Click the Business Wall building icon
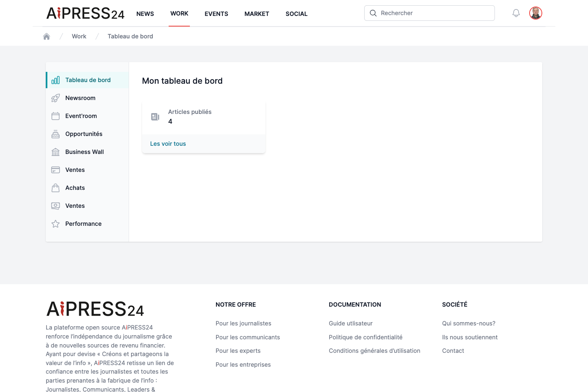 click(x=56, y=152)
